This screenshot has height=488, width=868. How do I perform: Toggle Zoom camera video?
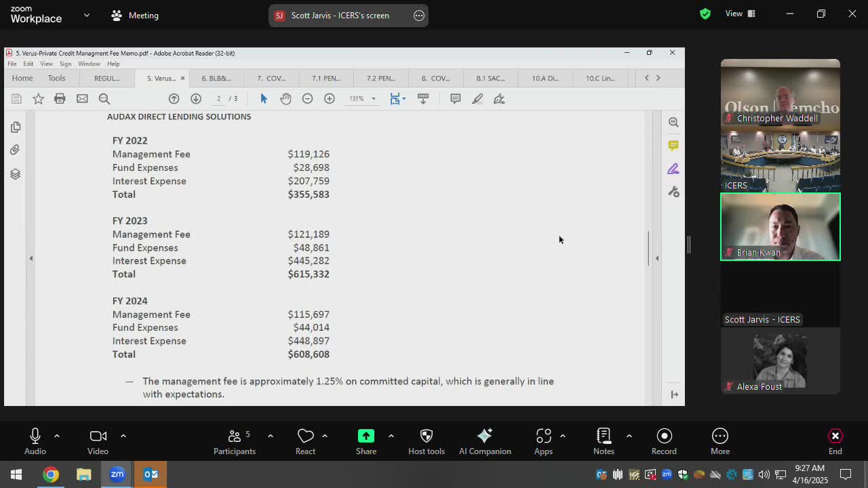click(98, 441)
